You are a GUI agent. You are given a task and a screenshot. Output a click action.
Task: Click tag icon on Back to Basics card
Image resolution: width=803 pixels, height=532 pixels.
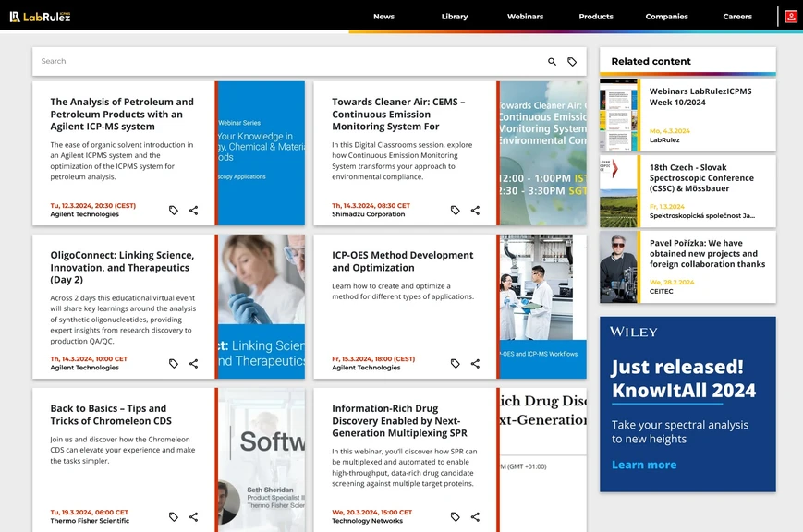[x=174, y=516]
